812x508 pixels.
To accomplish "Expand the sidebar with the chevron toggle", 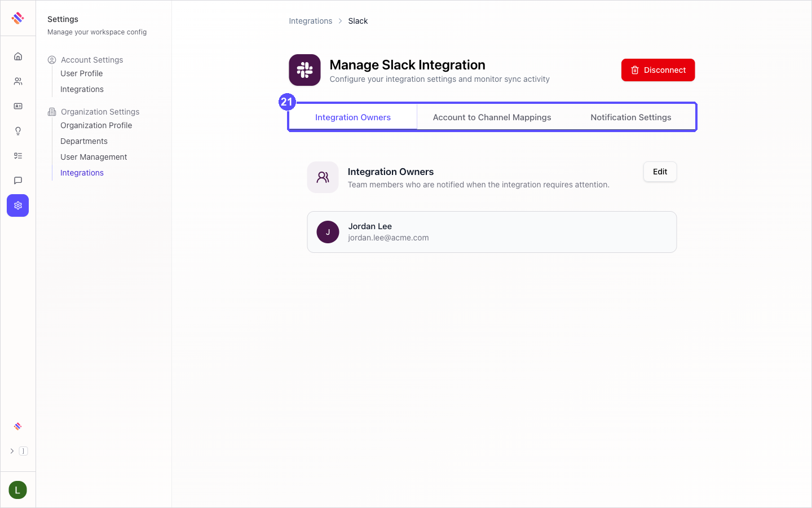I will tap(12, 451).
